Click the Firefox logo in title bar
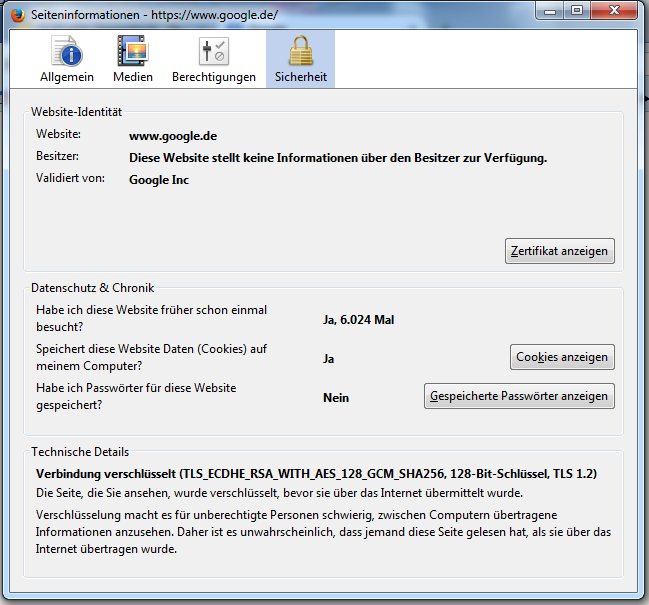The height and width of the screenshot is (605, 649). click(x=17, y=15)
